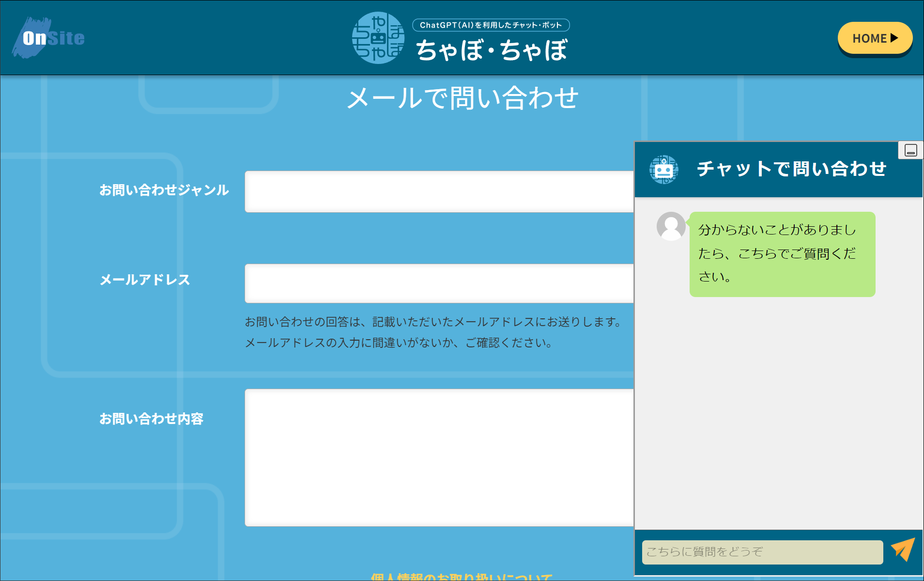This screenshot has height=581, width=924.
Task: Go to the HOME page
Action: click(x=875, y=38)
